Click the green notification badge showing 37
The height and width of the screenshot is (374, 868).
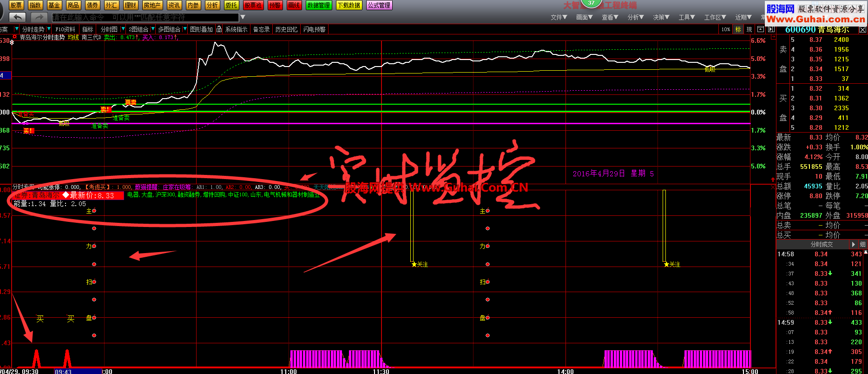[591, 3]
